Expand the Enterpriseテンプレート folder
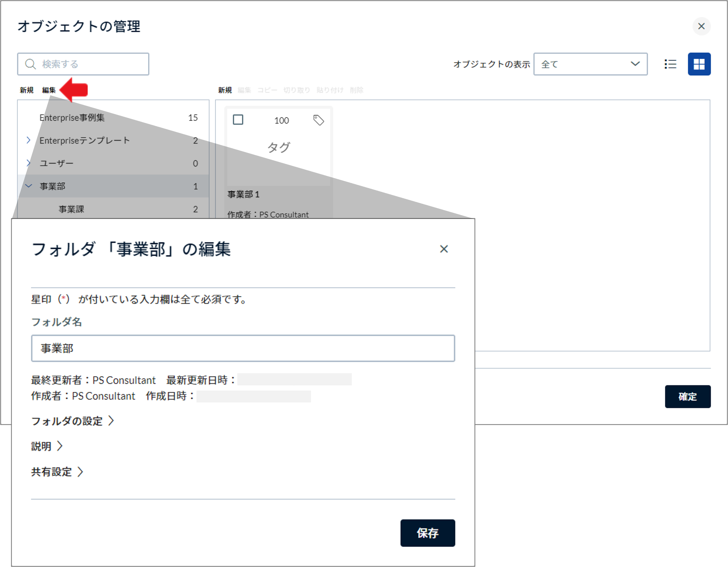 [28, 140]
